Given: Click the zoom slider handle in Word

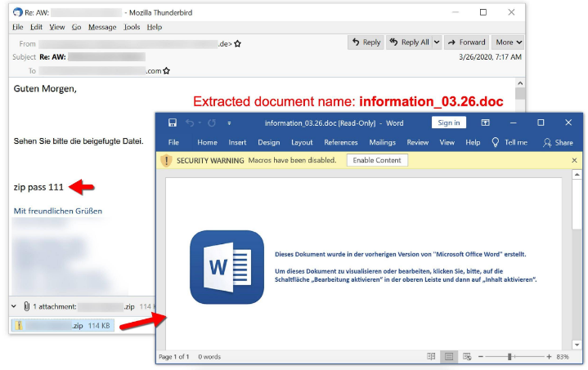Looking at the screenshot, I should tap(509, 357).
